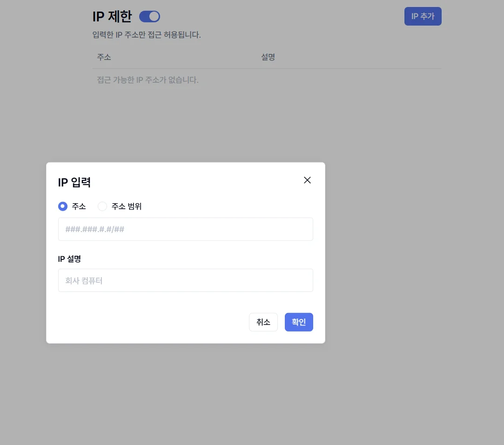Toggle the IP 제한 switch off
504x445 pixels.
point(149,17)
